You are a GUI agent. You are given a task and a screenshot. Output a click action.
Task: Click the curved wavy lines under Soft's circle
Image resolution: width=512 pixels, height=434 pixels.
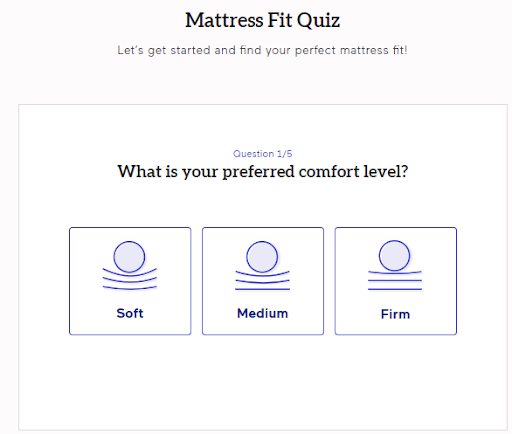pyautogui.click(x=130, y=279)
